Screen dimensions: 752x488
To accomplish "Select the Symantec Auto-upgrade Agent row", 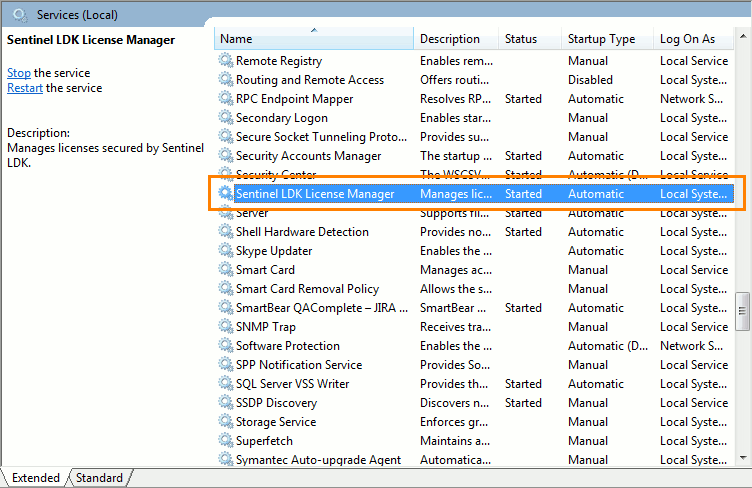I will pyautogui.click(x=318, y=460).
